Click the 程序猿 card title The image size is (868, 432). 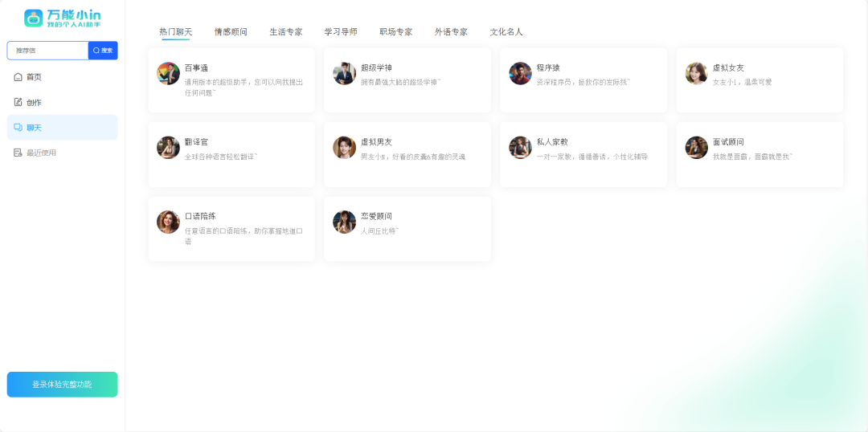[549, 68]
